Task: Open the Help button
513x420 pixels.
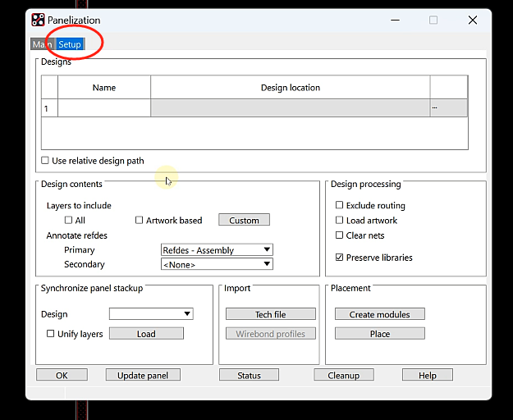Action: [428, 375]
